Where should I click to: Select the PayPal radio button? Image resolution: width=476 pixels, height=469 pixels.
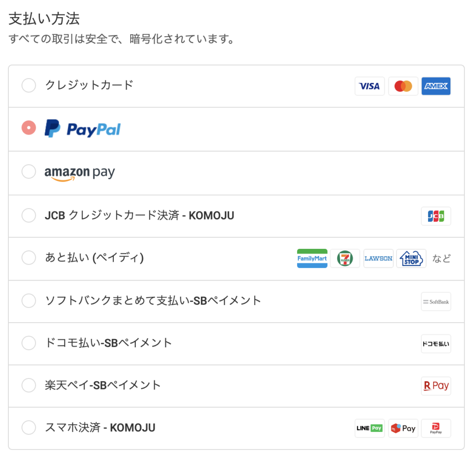(29, 128)
